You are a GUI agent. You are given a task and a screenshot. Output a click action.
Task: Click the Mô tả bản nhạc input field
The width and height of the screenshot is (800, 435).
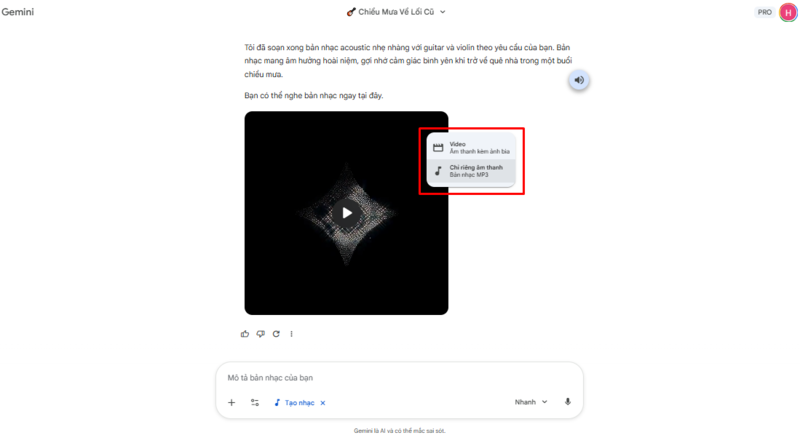pos(399,378)
